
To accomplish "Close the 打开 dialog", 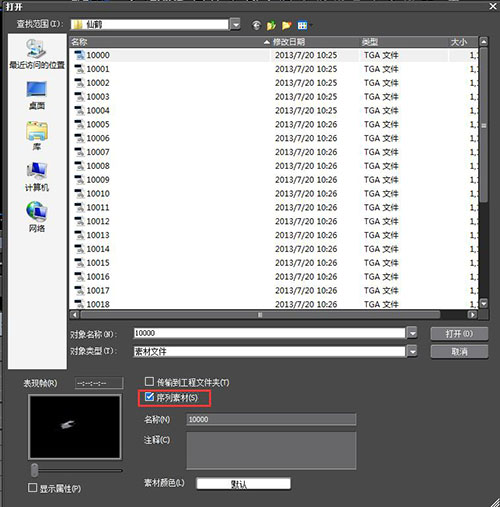I will [x=493, y=6].
